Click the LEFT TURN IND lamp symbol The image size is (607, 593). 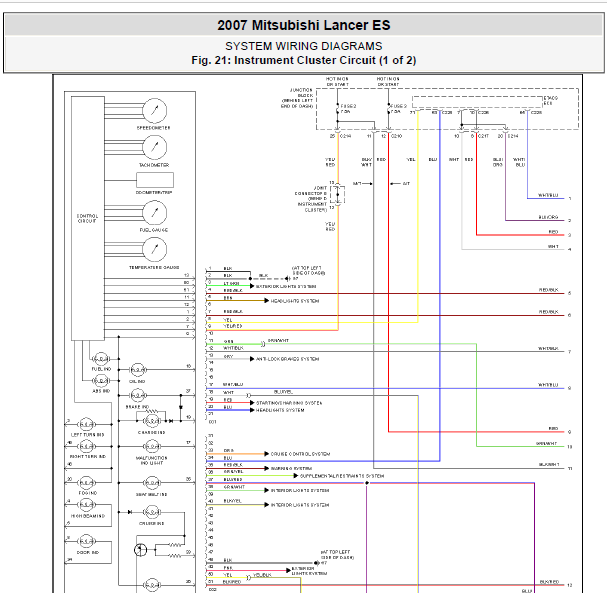86,425
